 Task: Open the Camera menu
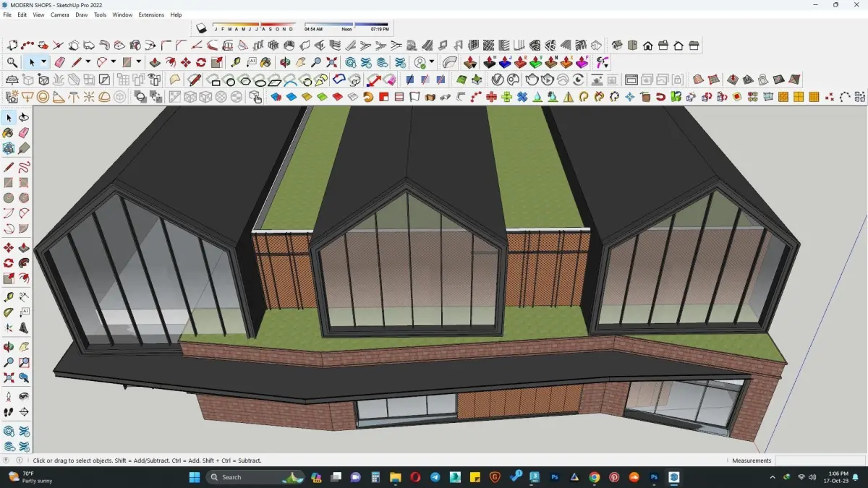pyautogui.click(x=60, y=14)
